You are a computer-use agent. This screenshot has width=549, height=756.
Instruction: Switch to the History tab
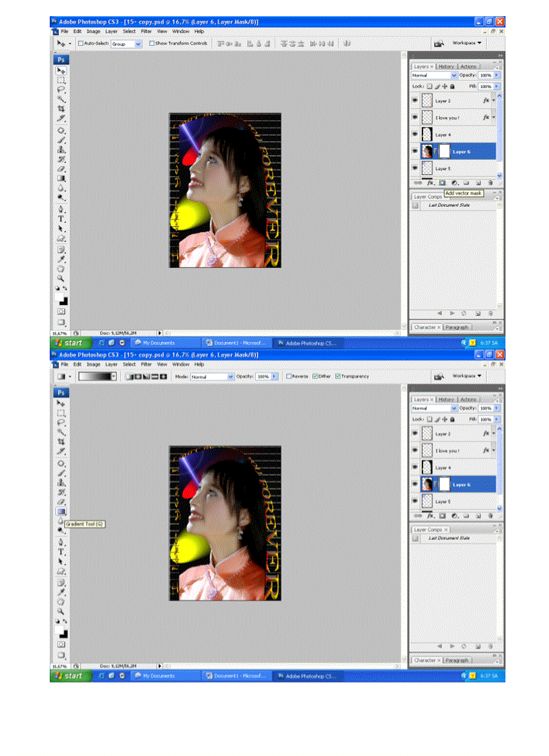(x=446, y=399)
